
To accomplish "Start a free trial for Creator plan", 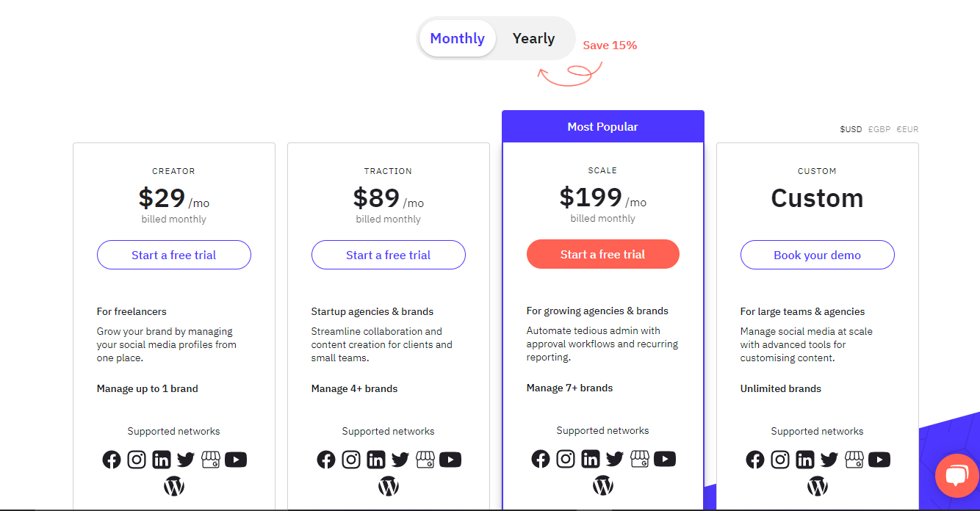I will coord(174,255).
